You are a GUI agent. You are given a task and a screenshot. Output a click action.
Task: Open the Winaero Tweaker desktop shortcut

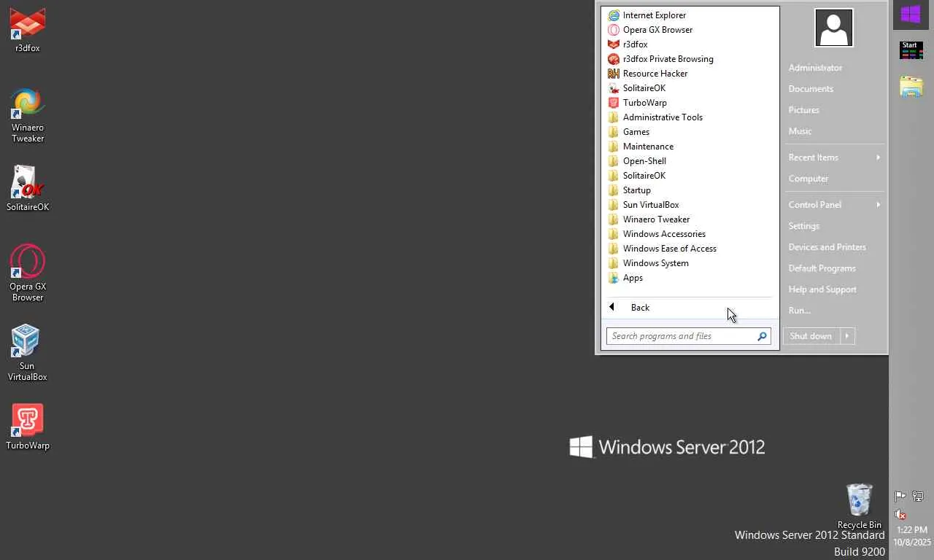pos(28,114)
